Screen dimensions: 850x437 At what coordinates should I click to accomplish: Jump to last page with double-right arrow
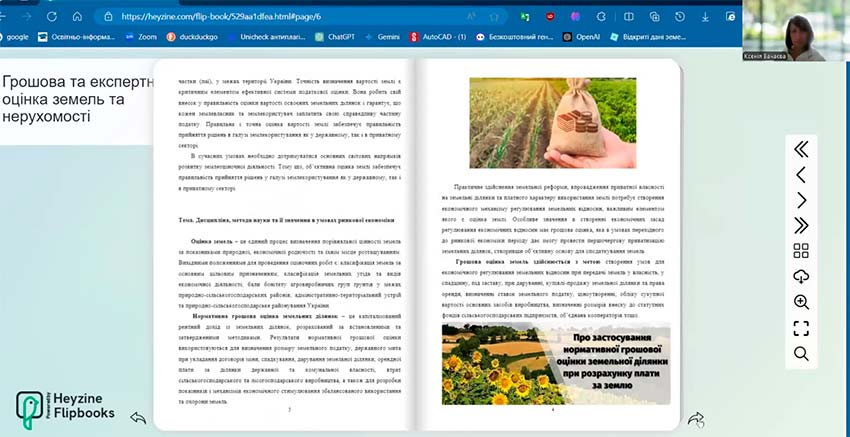click(801, 225)
